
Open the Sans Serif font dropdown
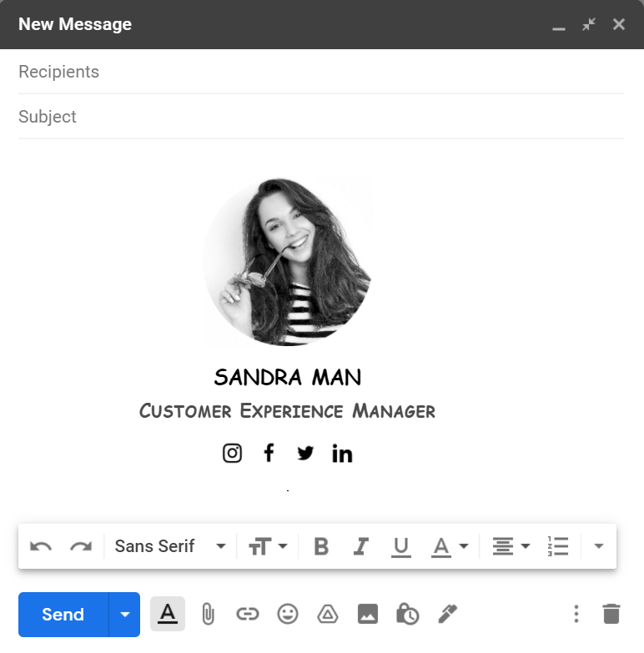170,546
